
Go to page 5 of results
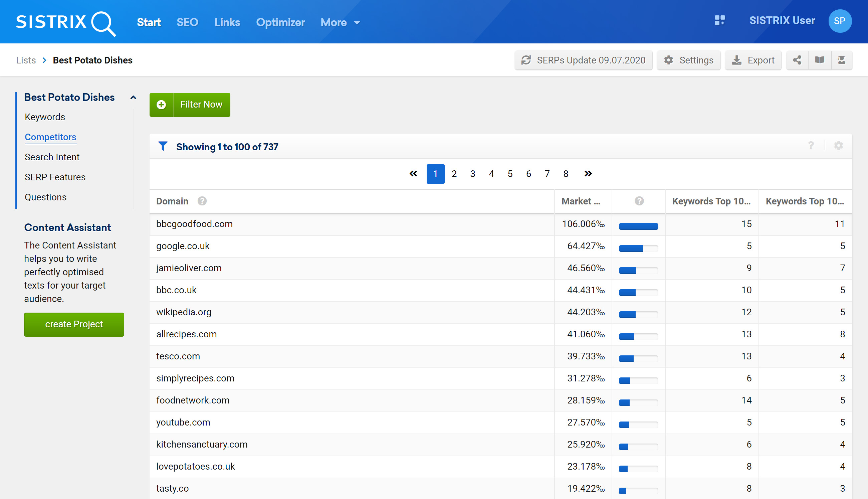[x=510, y=174]
